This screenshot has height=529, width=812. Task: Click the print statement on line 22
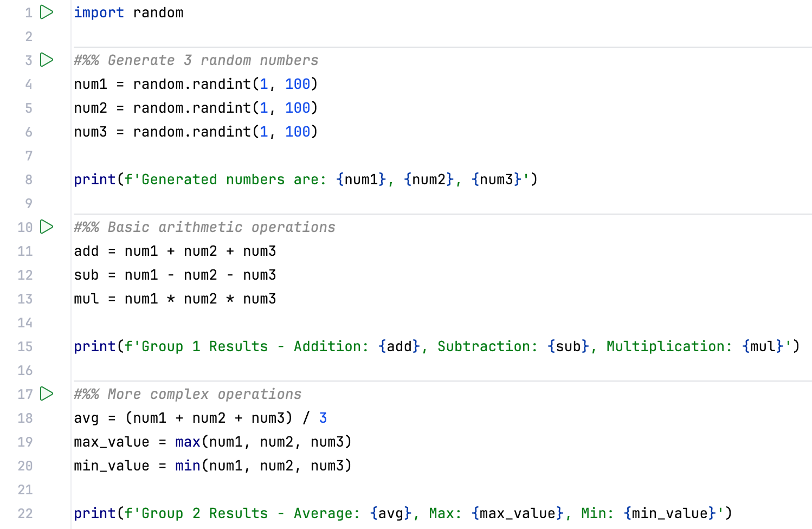tap(94, 513)
